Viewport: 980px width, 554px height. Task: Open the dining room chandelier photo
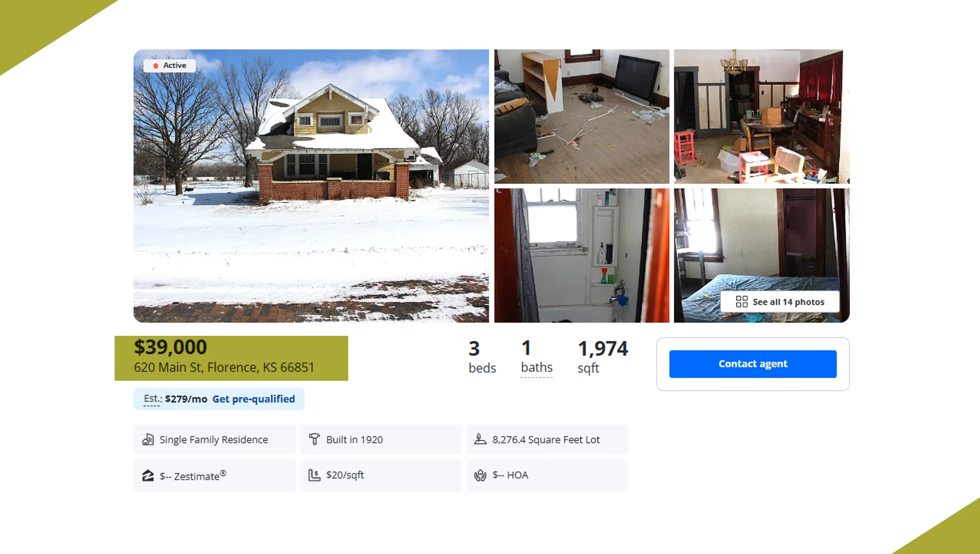pos(761,116)
